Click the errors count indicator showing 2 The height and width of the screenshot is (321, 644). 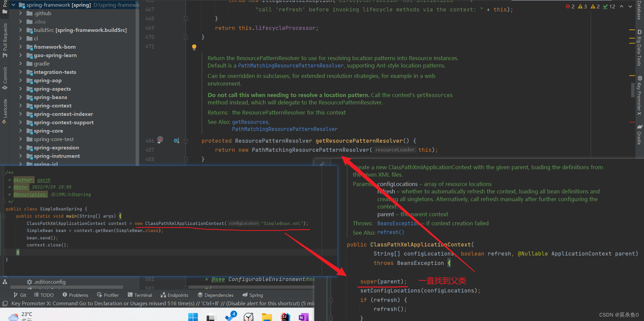pyautogui.click(x=570, y=6)
